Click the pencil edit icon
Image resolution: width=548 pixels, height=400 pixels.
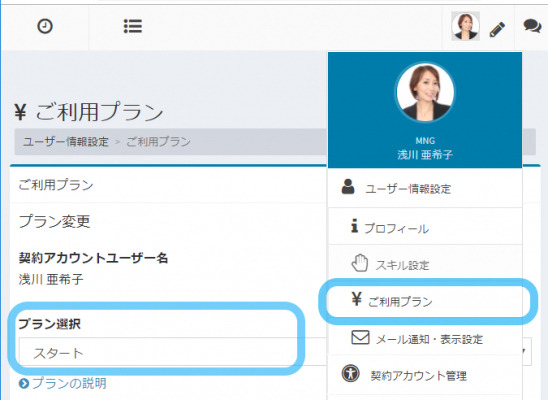pyautogui.click(x=497, y=29)
